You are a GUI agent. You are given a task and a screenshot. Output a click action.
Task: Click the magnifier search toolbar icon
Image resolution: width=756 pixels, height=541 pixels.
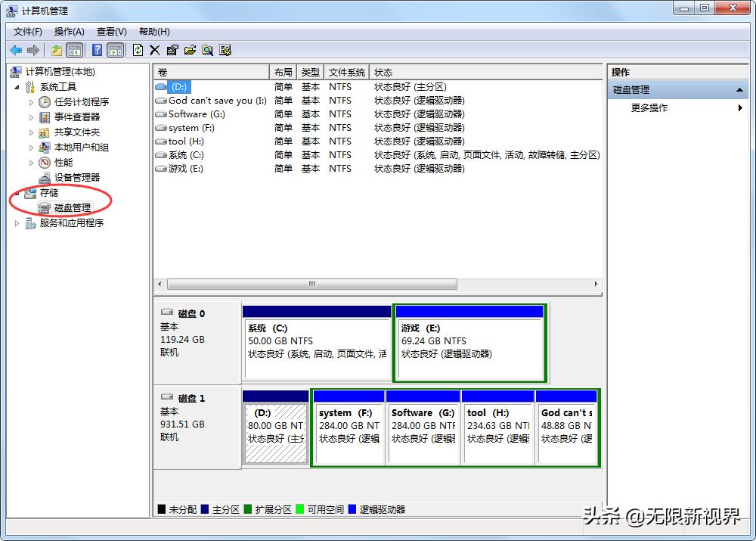pos(207,50)
